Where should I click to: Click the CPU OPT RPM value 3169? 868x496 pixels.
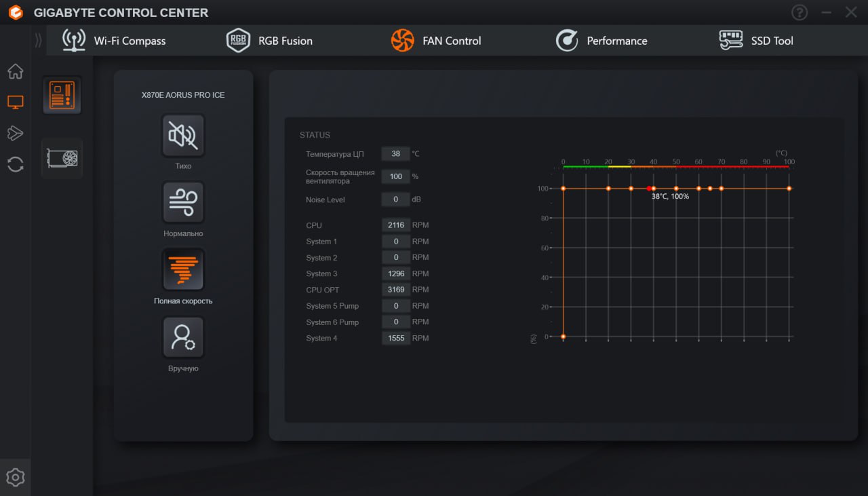click(x=396, y=290)
